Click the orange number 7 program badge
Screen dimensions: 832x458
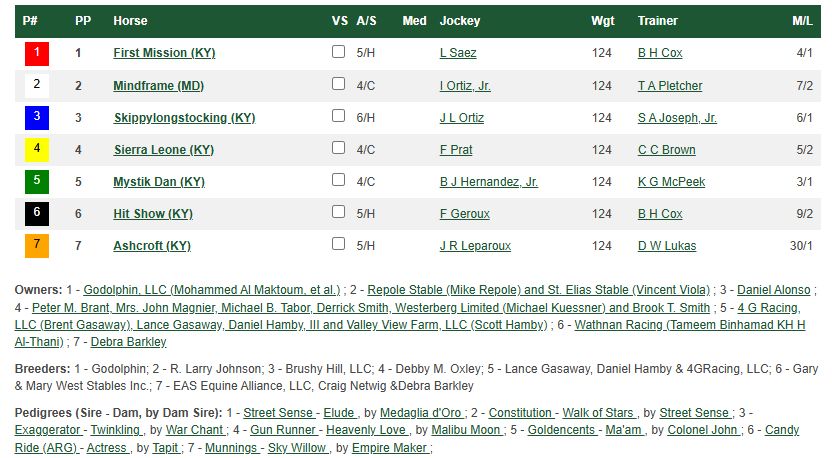37,246
